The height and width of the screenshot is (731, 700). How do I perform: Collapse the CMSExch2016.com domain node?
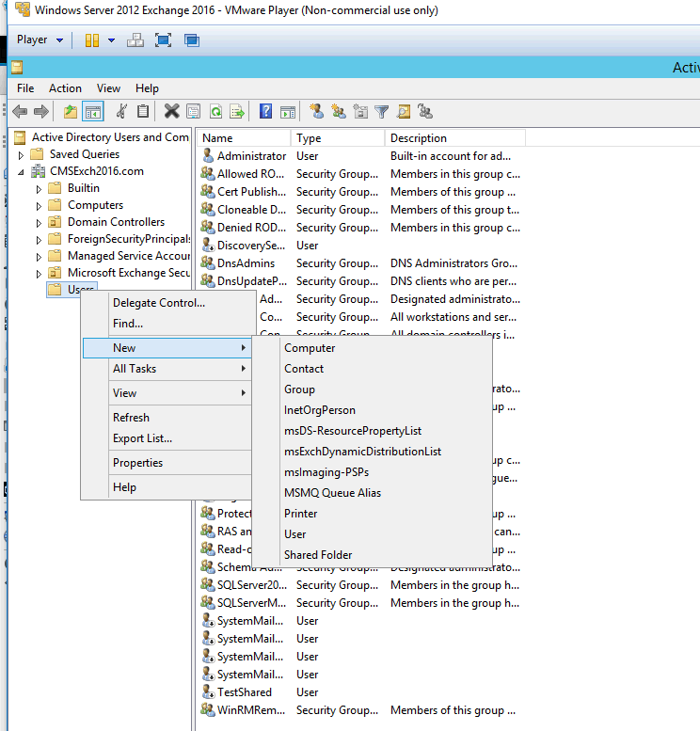pyautogui.click(x=22, y=171)
